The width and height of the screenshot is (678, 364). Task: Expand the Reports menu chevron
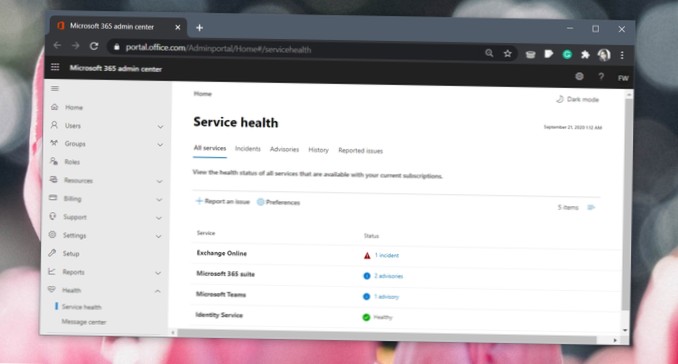158,273
